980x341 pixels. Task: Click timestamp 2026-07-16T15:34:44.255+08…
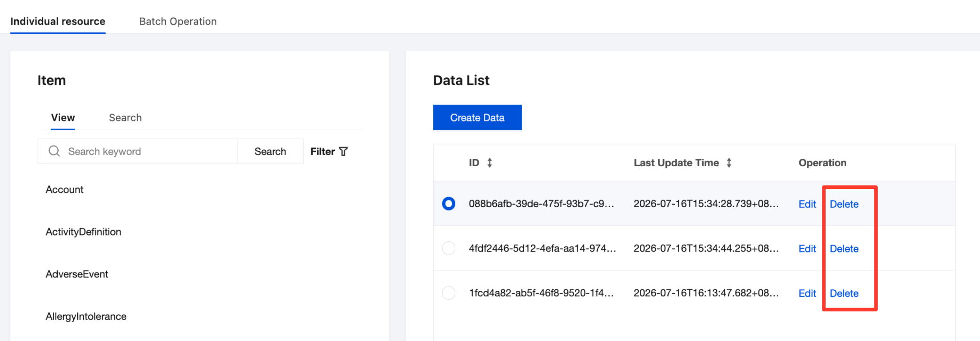(x=706, y=248)
